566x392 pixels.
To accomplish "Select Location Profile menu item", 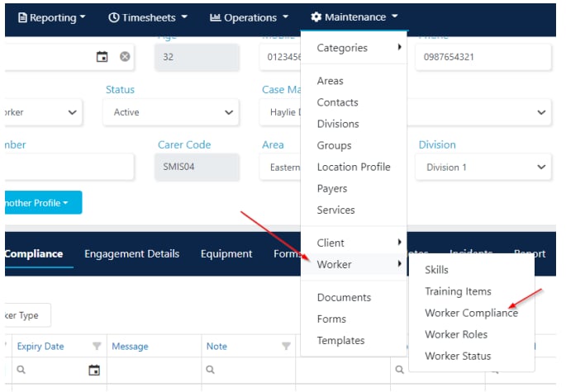I will pos(354,167).
